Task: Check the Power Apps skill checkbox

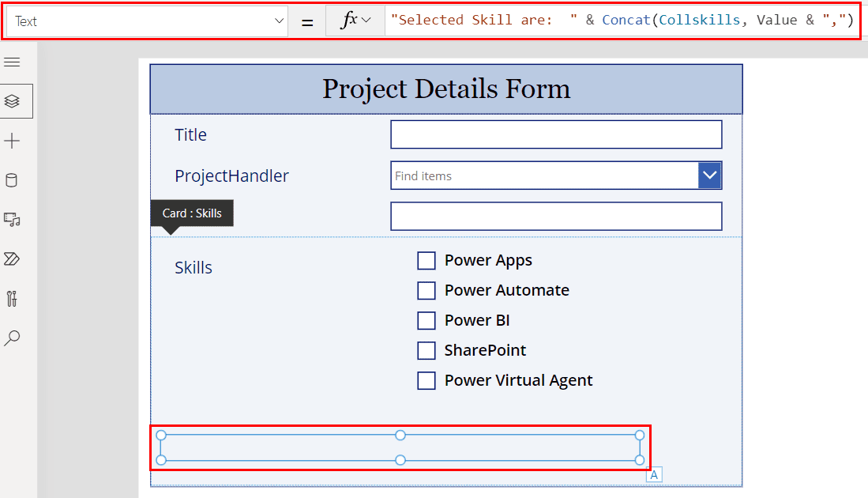Action: pos(426,260)
